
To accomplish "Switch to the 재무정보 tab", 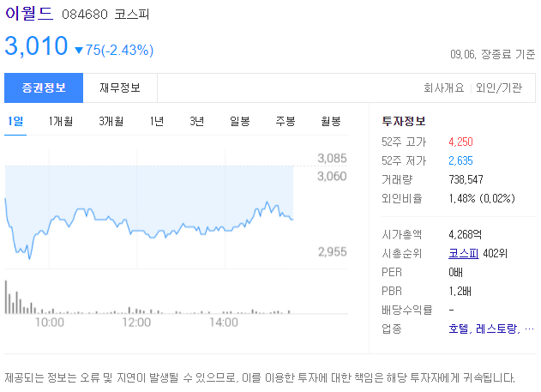I will 120,87.
